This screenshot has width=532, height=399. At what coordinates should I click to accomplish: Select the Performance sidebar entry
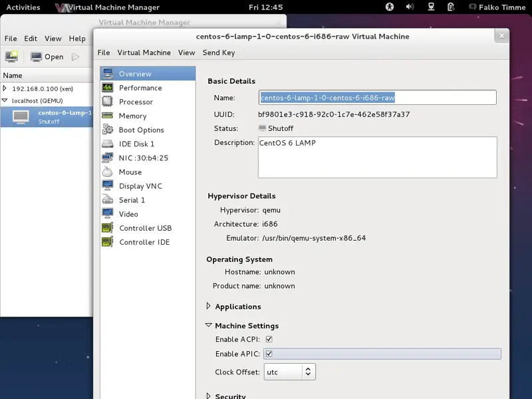point(148,88)
